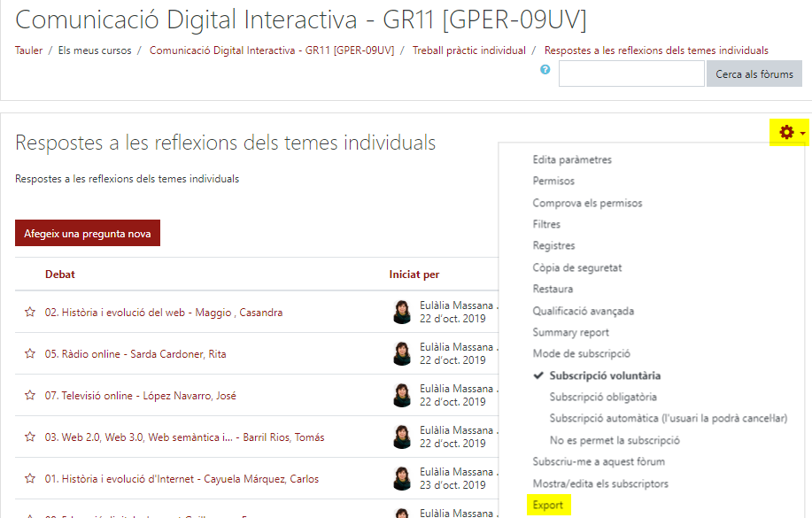Star the '01. Història i evolució d'Internet' discussion
The height and width of the screenshot is (518, 812).
tap(30, 479)
